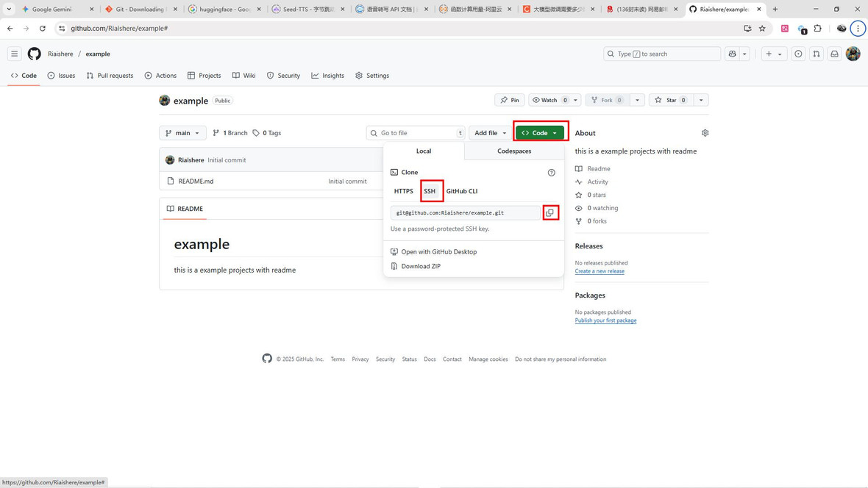This screenshot has width=868, height=488.
Task: Open the Copilot icon in the header
Action: tap(733, 54)
